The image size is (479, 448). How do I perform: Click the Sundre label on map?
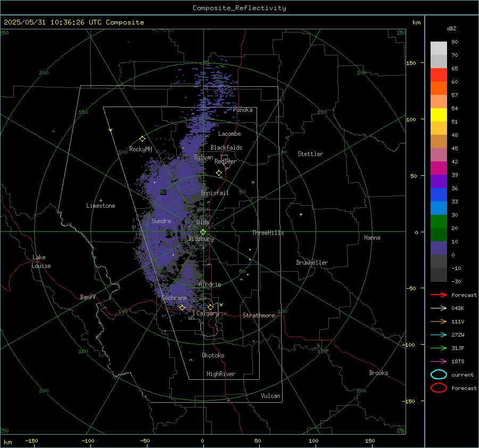(x=161, y=221)
